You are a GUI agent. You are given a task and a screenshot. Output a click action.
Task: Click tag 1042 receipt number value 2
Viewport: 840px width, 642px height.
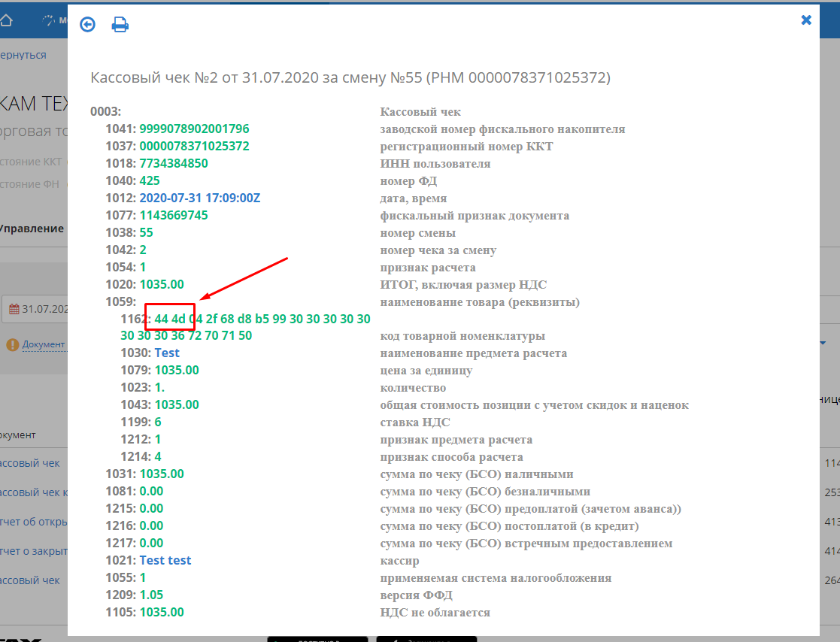click(x=143, y=250)
